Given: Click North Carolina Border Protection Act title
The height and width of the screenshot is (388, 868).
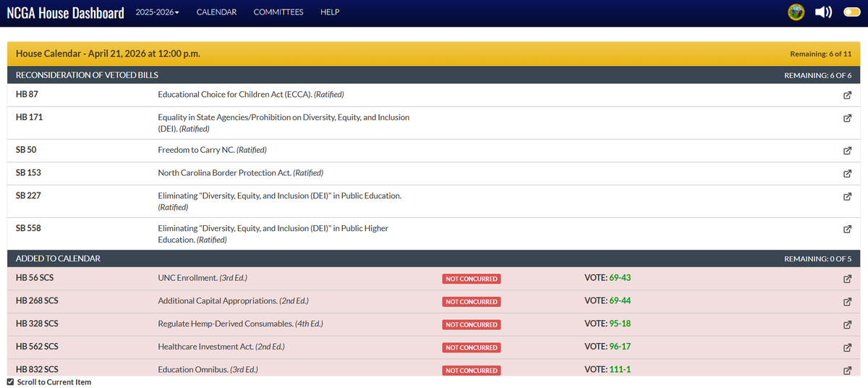Looking at the screenshot, I should [x=240, y=173].
